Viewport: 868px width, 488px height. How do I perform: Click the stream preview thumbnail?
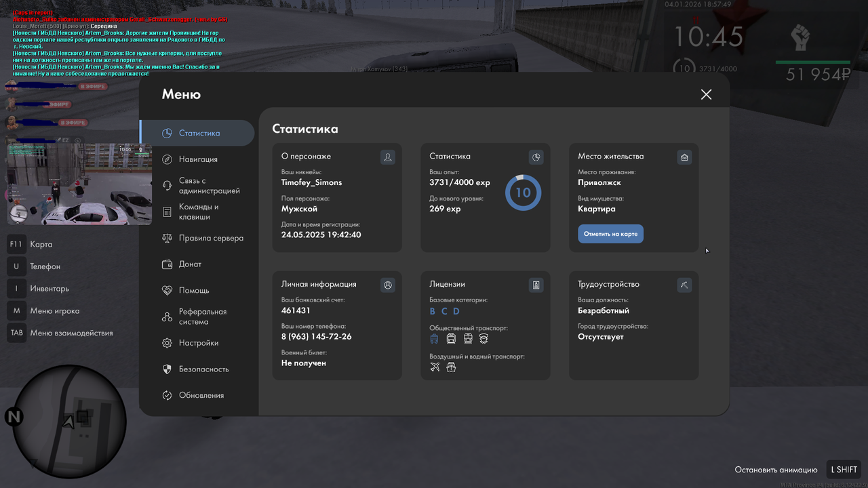point(79,184)
